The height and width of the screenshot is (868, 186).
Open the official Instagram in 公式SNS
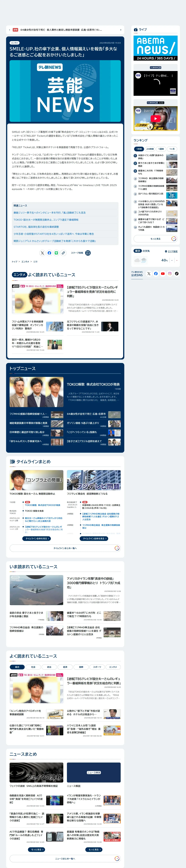[170, 274]
